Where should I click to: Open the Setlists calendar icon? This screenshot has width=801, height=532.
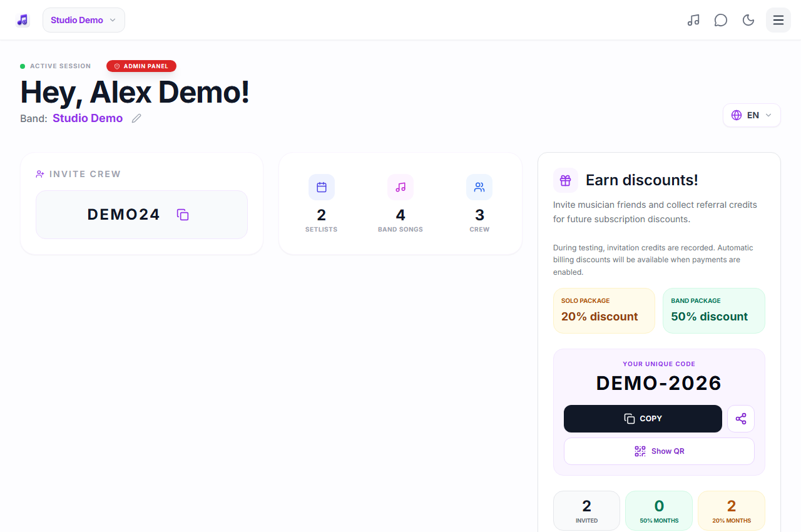click(322, 187)
